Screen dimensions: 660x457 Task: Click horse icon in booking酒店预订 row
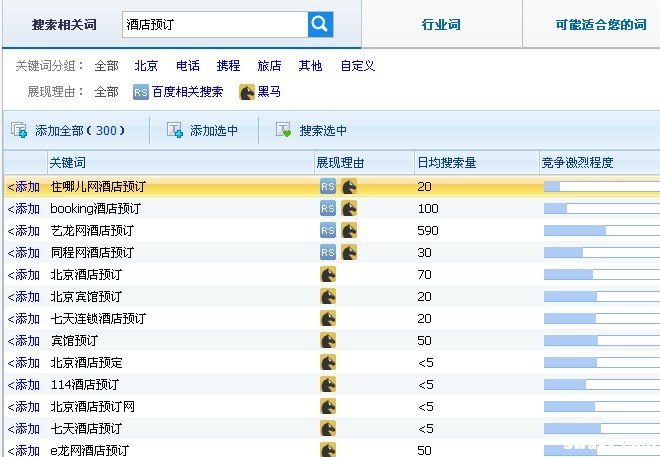pos(349,208)
